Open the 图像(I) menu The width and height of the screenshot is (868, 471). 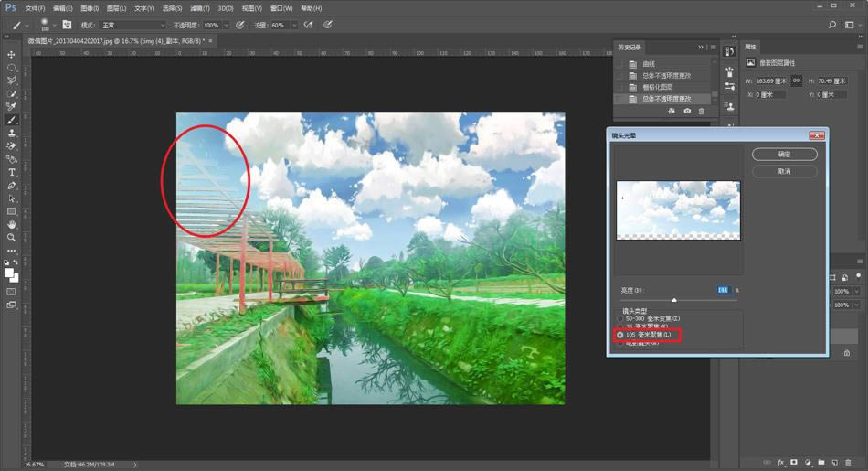point(89,7)
